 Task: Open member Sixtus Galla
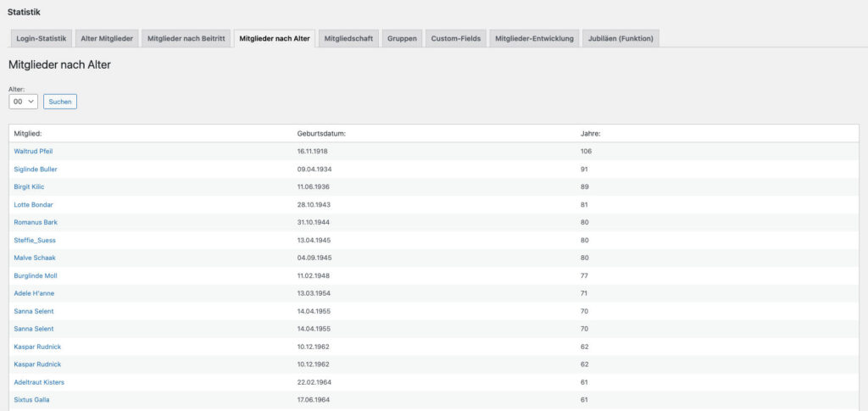[31, 399]
